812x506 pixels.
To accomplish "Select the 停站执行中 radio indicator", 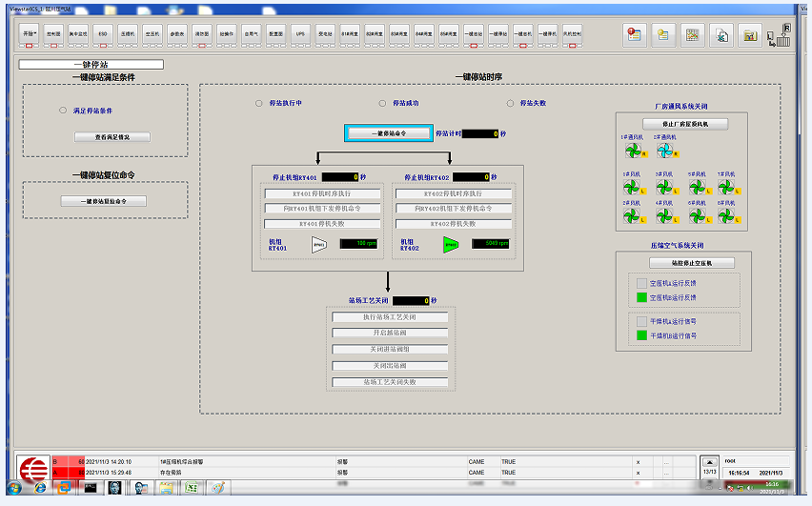I will [x=258, y=103].
